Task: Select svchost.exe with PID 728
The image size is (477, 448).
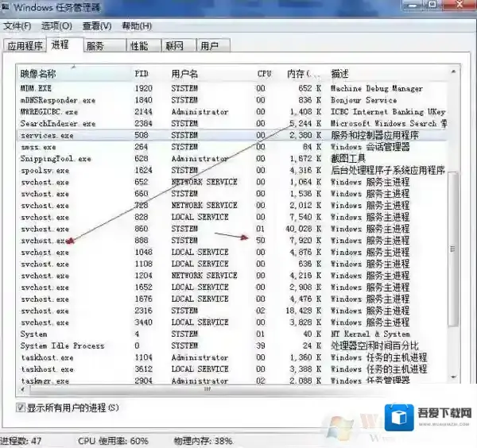Action: coord(232,206)
